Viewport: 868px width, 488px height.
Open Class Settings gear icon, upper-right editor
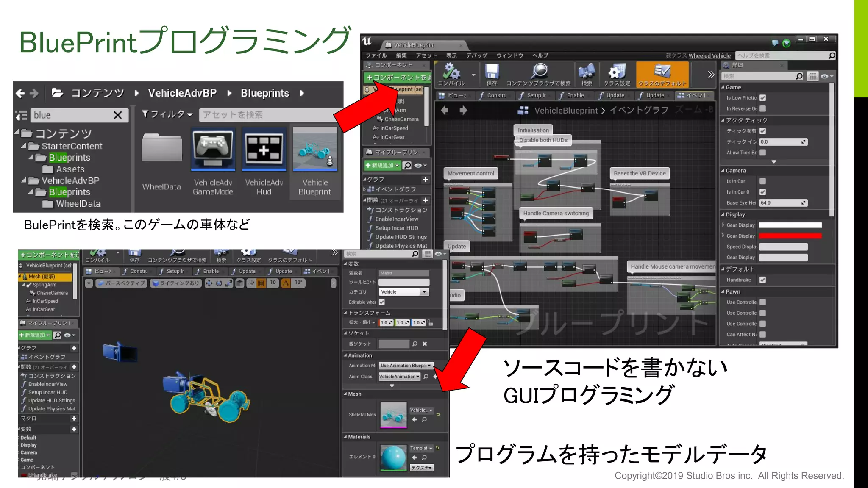[x=617, y=71]
